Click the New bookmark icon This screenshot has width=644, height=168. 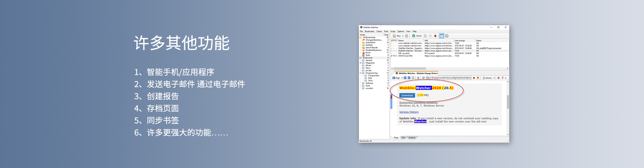click(x=394, y=36)
